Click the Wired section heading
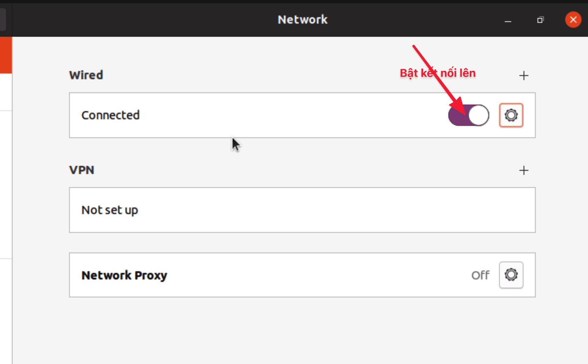Viewport: 588px width, 364px height. click(x=86, y=75)
